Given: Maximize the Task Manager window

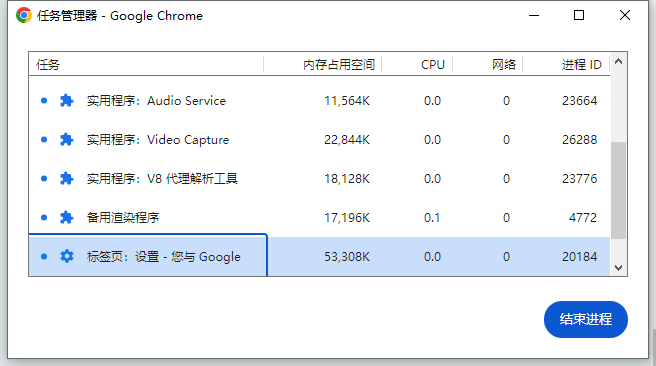Looking at the screenshot, I should click(x=579, y=15).
